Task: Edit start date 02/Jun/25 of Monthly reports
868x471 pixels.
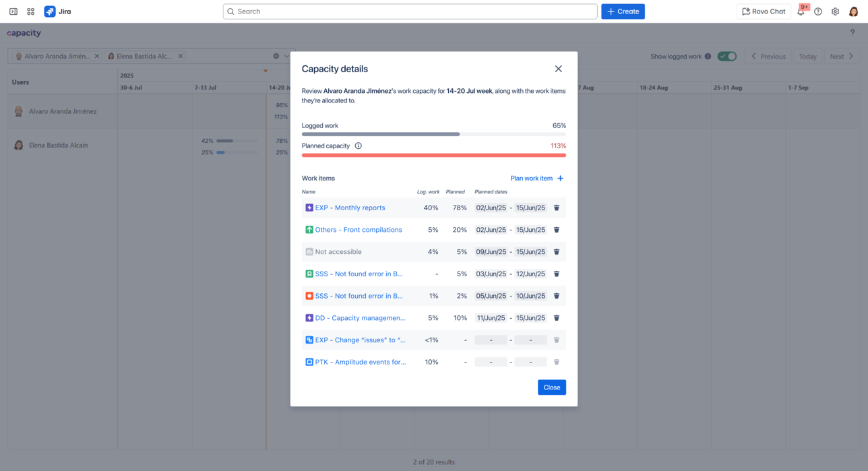Action: click(491, 208)
